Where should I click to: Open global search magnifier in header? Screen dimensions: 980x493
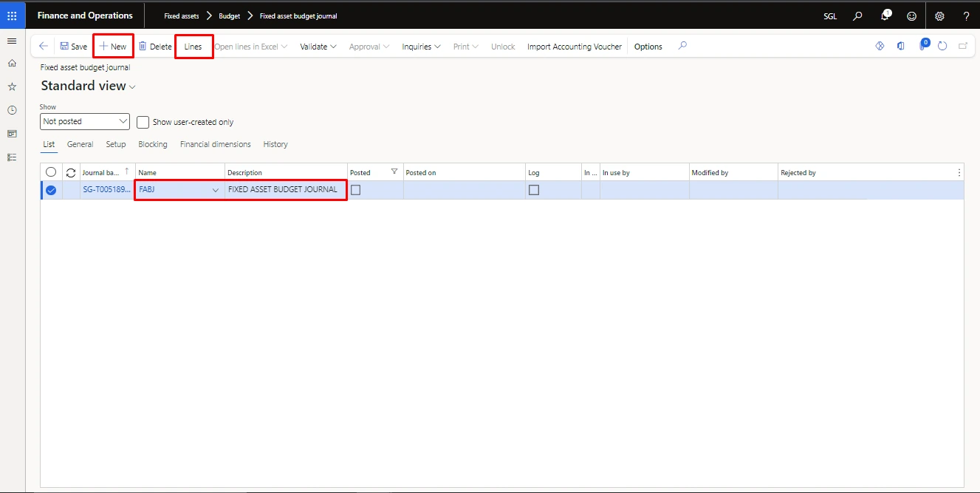click(857, 16)
